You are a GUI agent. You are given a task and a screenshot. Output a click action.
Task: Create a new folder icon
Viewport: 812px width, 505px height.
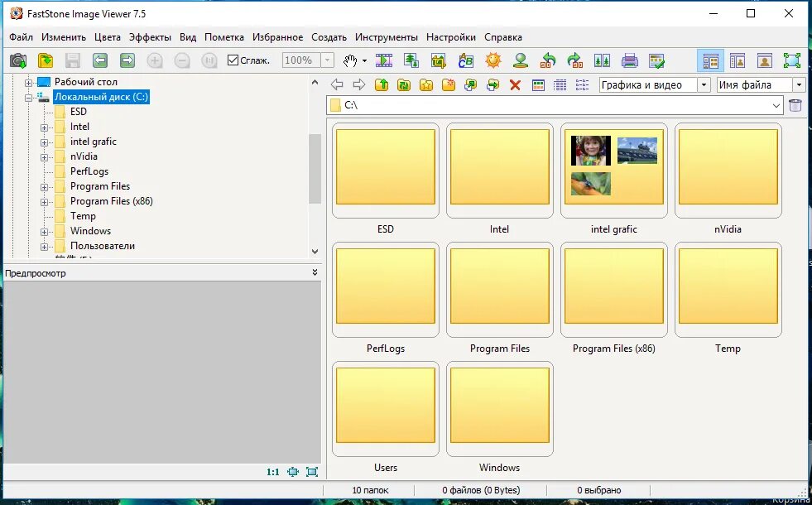[449, 84]
